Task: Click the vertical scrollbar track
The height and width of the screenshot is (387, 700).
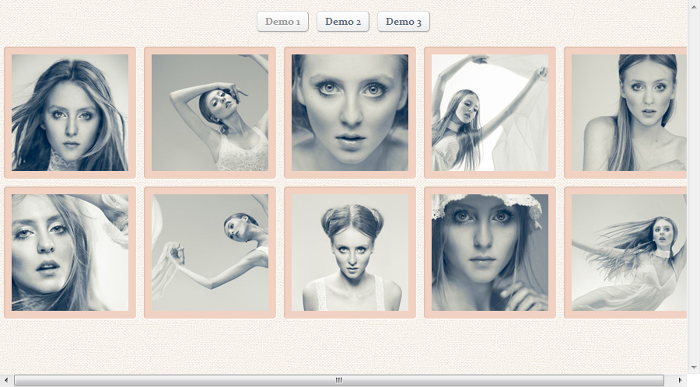Action: tap(694, 187)
